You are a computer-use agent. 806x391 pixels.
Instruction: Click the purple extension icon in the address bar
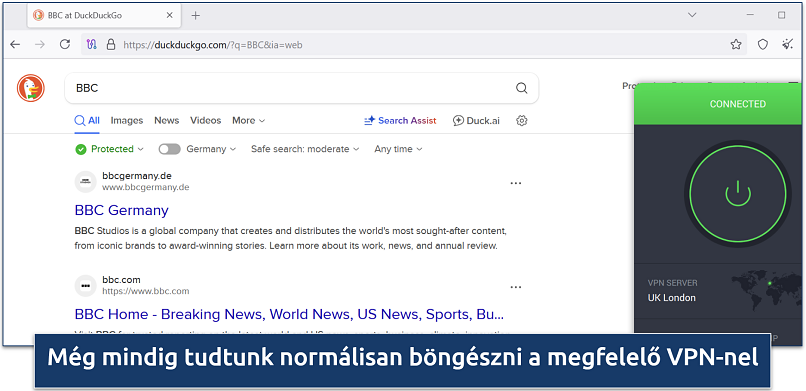click(x=92, y=45)
